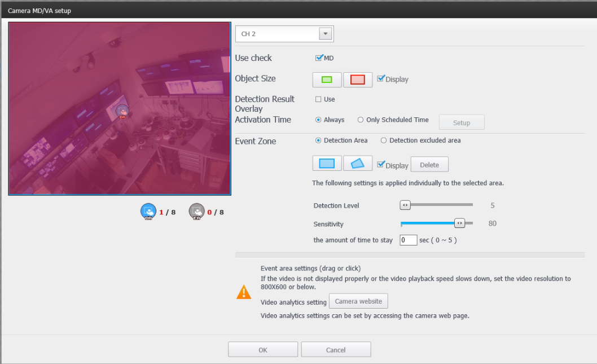Viewport: 597px width, 364px height.
Task: Select Only Scheduled Time radio option
Action: tap(360, 120)
